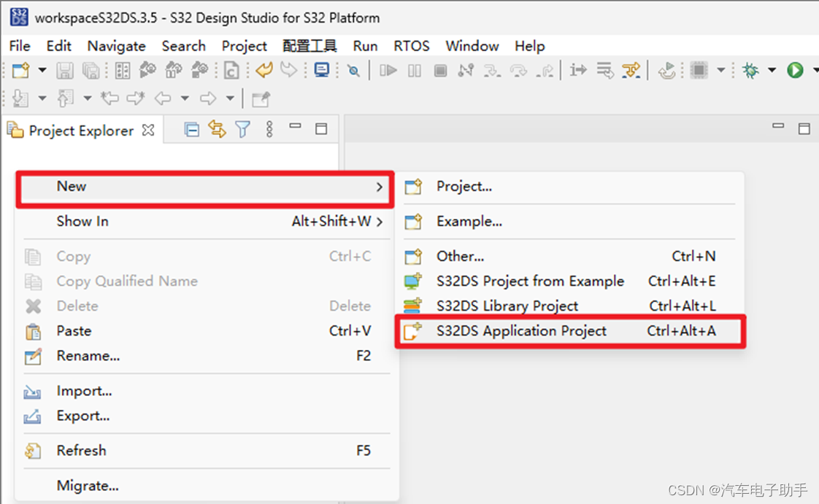819x504 pixels.
Task: Choose Migrate... from the context menu
Action: click(x=207, y=486)
